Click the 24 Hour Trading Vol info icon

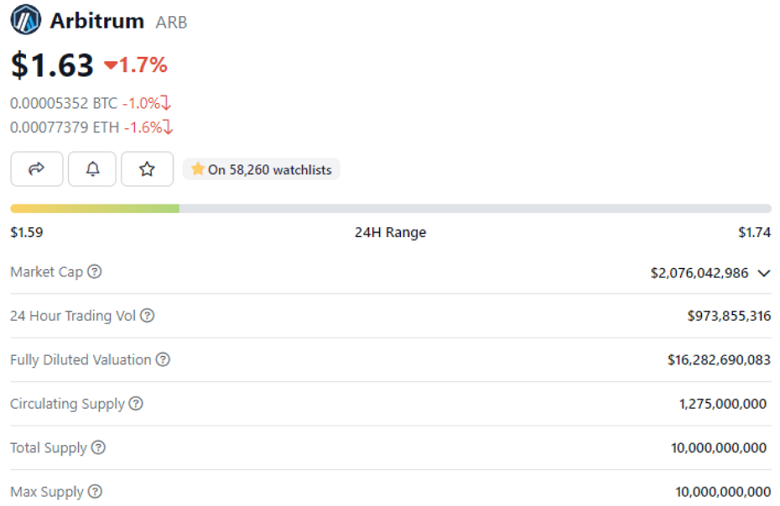point(147,316)
